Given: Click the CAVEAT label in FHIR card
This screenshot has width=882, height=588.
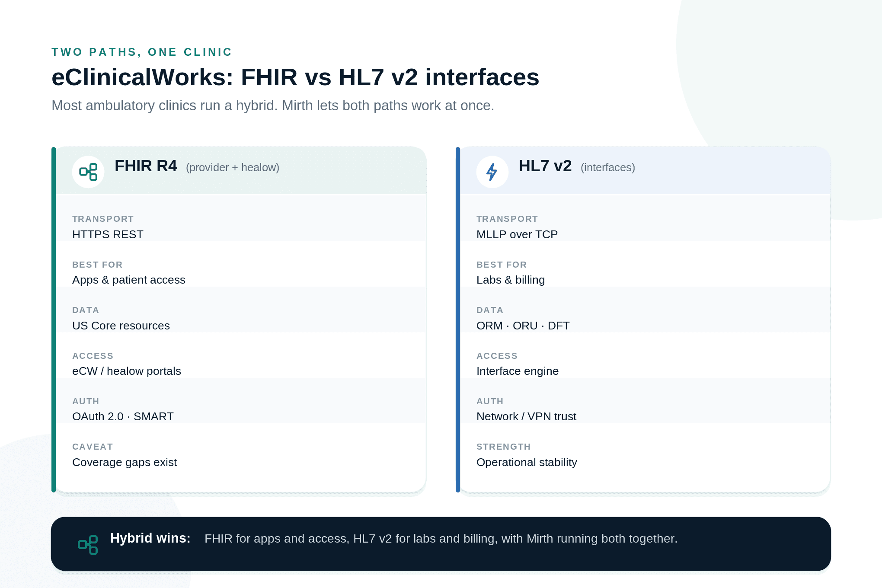Looking at the screenshot, I should click(x=93, y=447).
